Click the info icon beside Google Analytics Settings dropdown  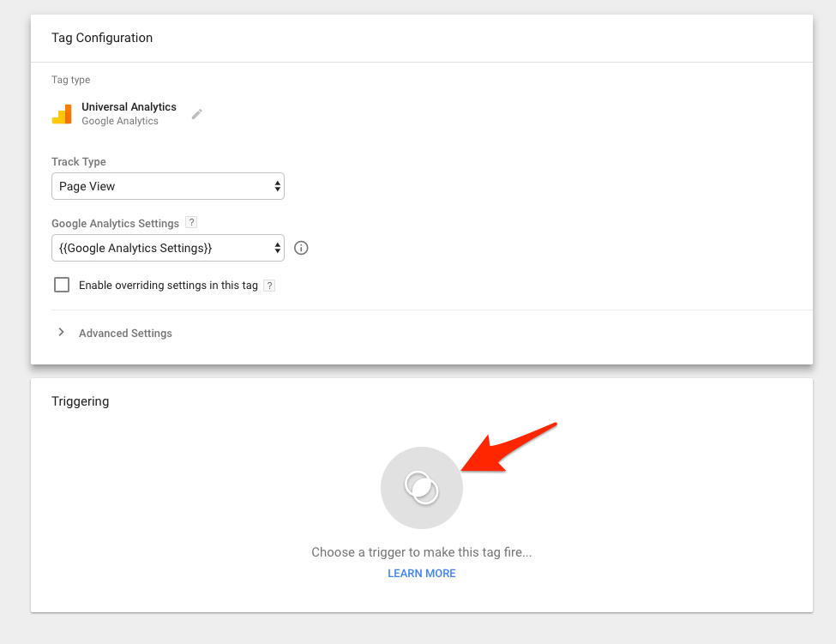click(x=300, y=247)
